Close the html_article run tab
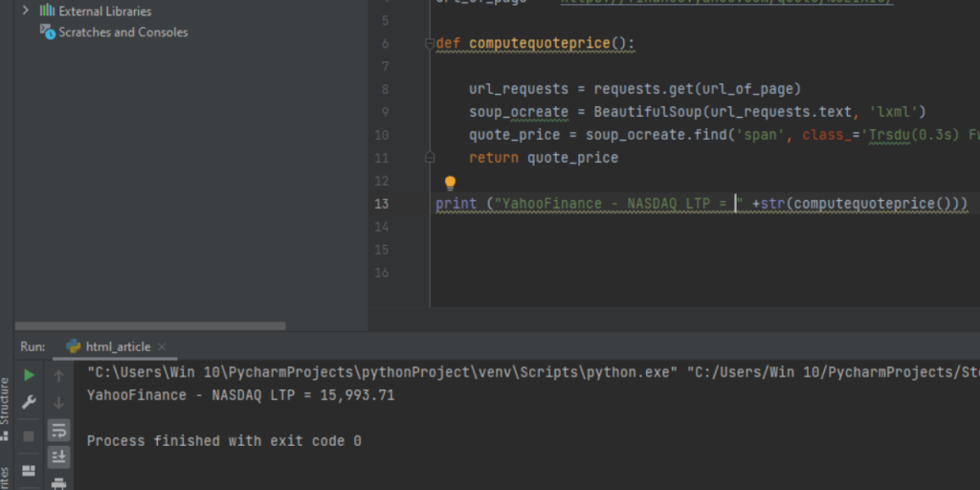The image size is (980, 490). coord(162,346)
